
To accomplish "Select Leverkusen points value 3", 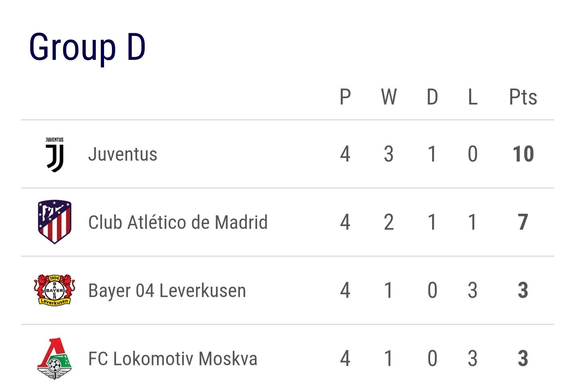I will [523, 290].
